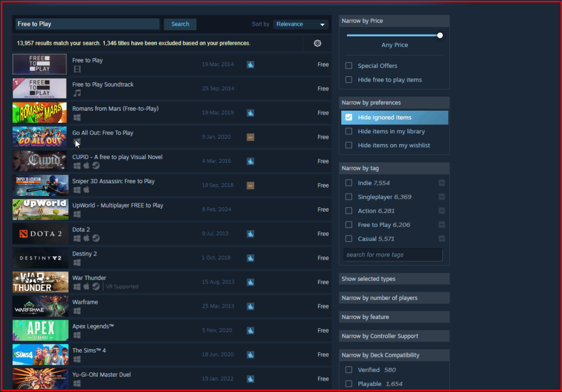Click music note icon under Free to Play Soundtrack
The image size is (562, 392).
(x=77, y=93)
